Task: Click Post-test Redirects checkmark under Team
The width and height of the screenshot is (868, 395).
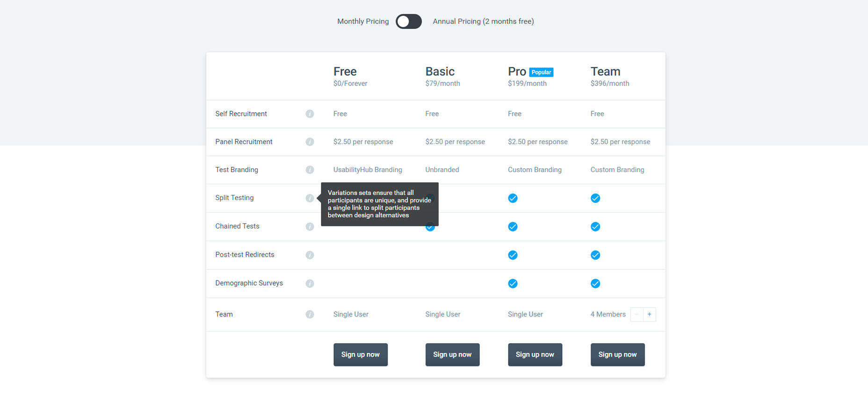Action: [595, 255]
